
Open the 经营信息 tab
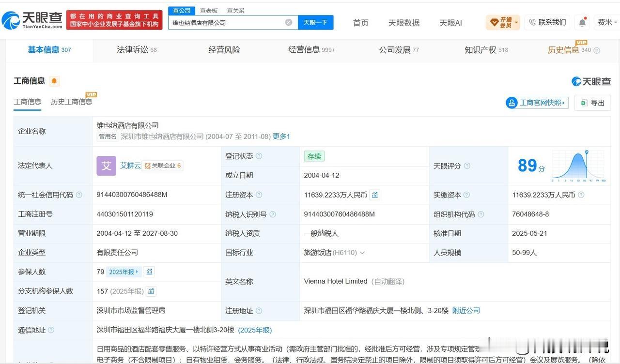(311, 50)
